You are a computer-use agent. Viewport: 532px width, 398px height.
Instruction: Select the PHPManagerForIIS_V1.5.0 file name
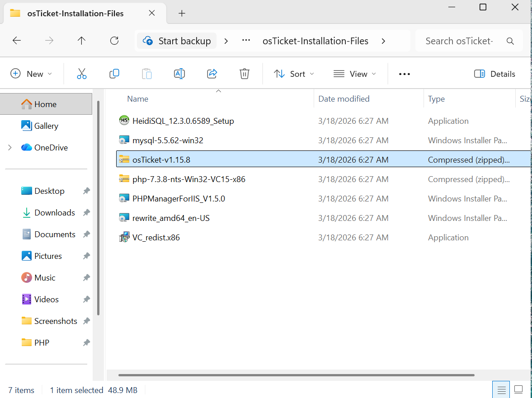pyautogui.click(x=179, y=199)
